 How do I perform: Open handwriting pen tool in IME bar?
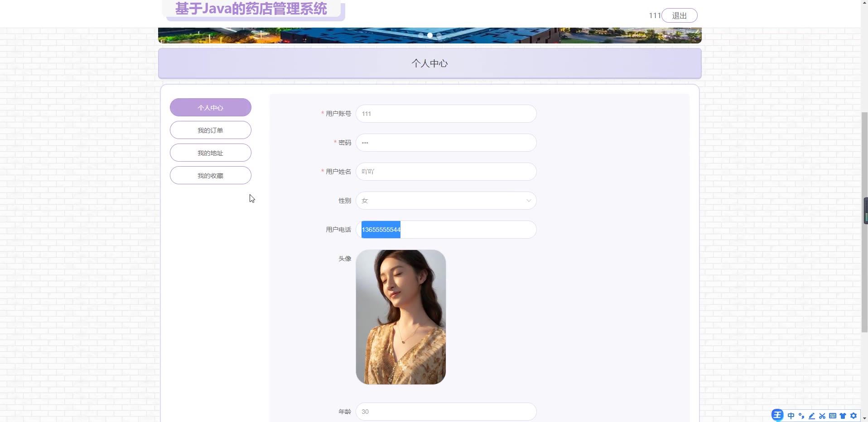point(812,416)
